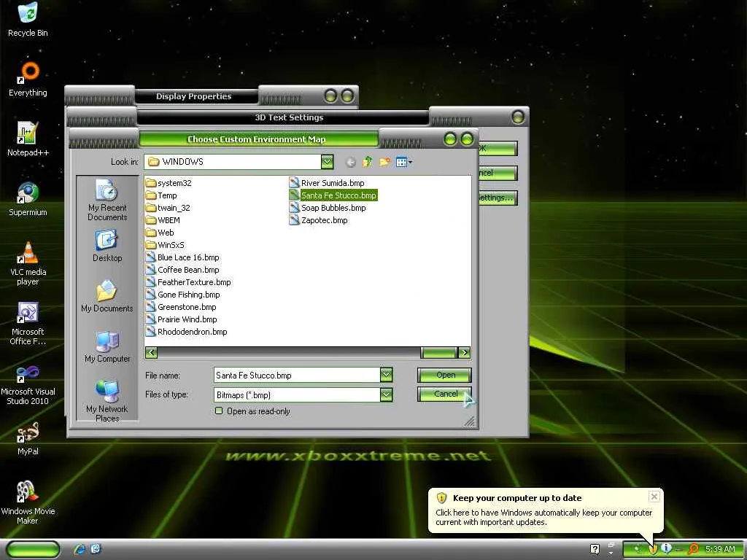Launch Windows Movie Maker

click(x=28, y=502)
